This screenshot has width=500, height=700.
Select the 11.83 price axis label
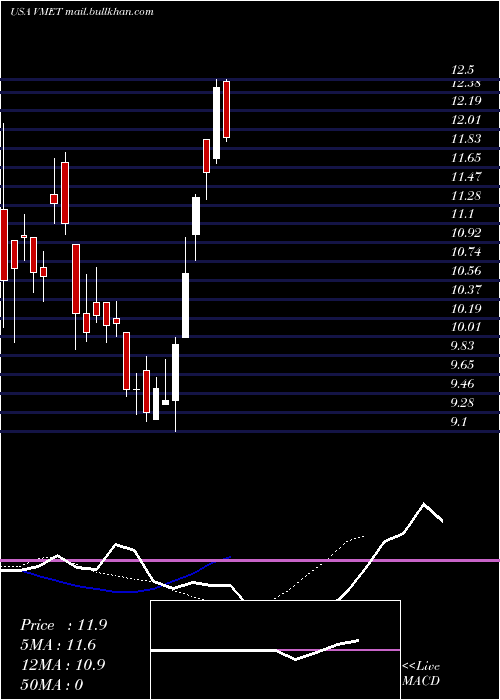(466, 139)
